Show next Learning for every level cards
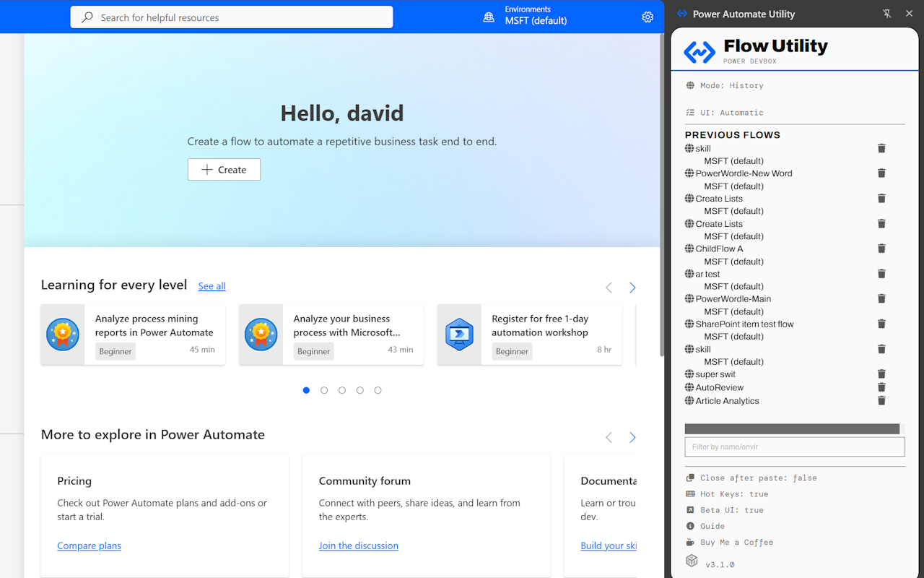This screenshot has width=924, height=578. [x=632, y=288]
